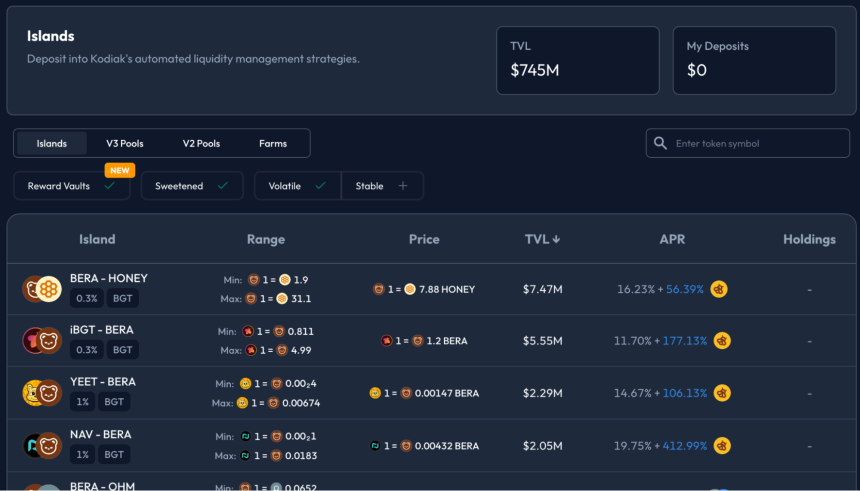Click the Range column header
This screenshot has height=491, width=860.
(x=265, y=239)
